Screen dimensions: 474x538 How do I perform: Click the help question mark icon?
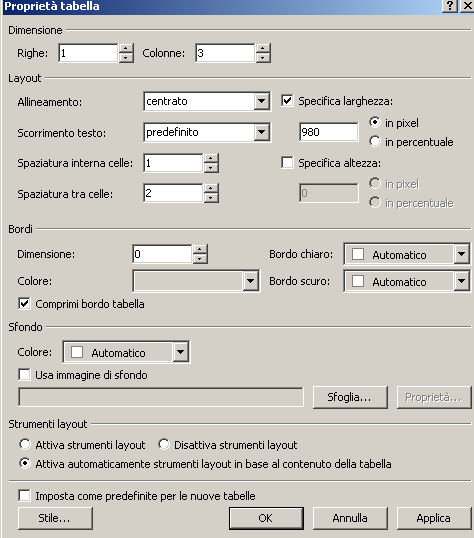(450, 6)
